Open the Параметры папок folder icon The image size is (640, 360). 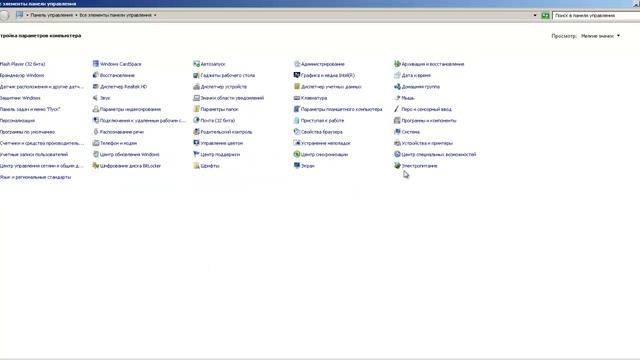[196, 109]
